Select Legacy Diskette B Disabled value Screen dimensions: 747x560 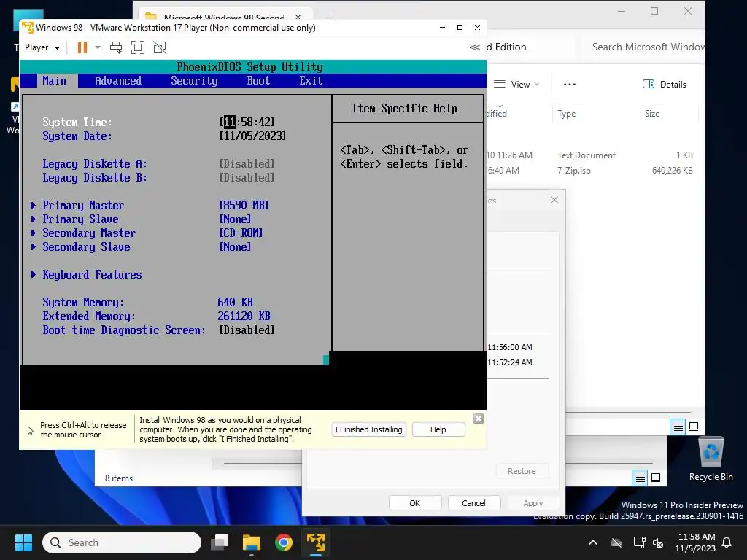tap(247, 178)
